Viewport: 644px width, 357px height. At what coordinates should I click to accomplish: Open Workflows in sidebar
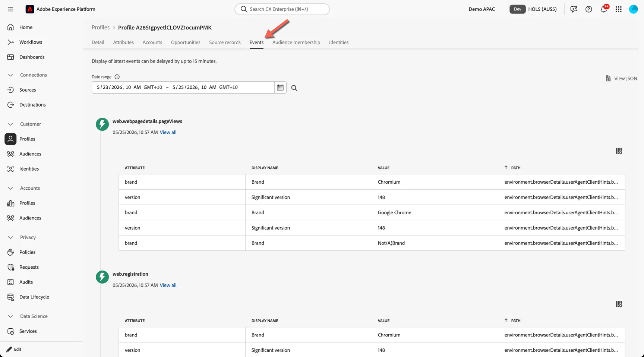coord(31,42)
